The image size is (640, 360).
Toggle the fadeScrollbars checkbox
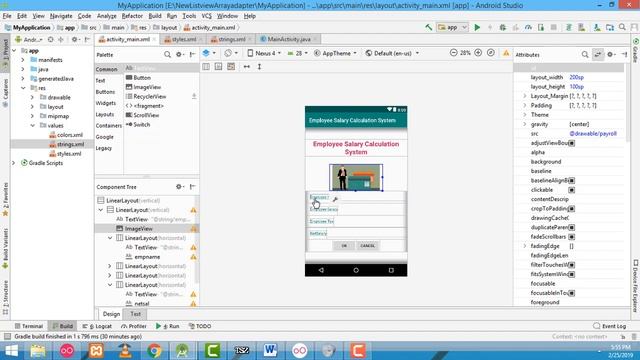point(572,237)
